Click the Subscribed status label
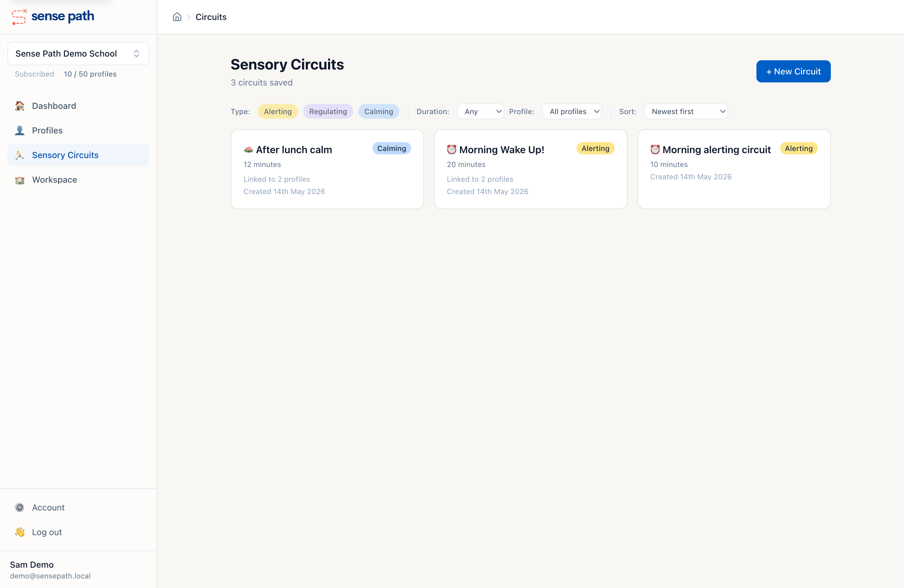 [x=34, y=74]
